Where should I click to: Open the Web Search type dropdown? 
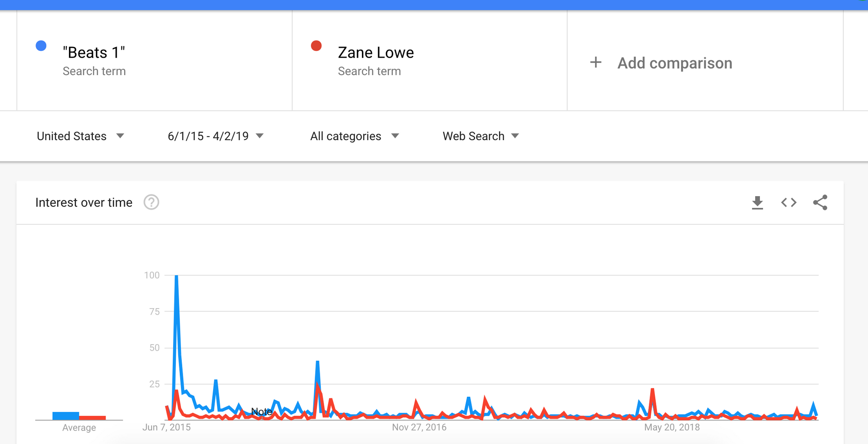(481, 136)
